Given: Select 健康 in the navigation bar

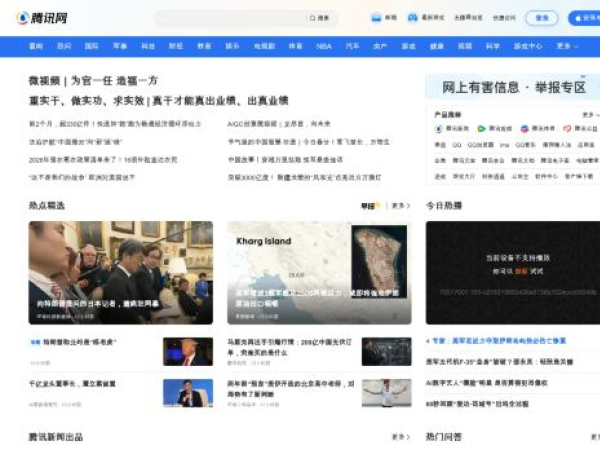Looking at the screenshot, I should pos(437,46).
